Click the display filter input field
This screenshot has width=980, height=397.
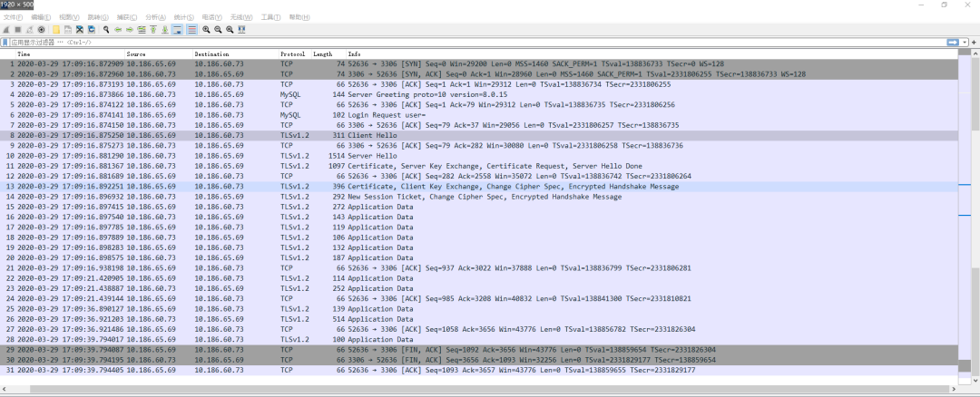478,42
